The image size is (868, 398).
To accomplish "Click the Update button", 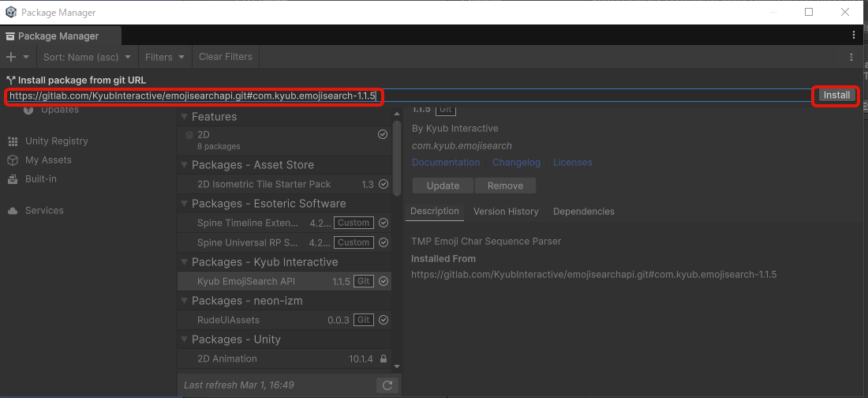I will point(443,186).
